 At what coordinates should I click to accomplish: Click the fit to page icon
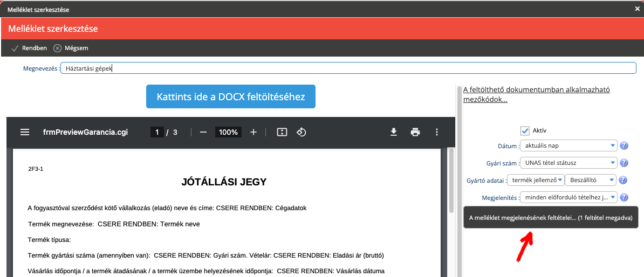tap(282, 132)
